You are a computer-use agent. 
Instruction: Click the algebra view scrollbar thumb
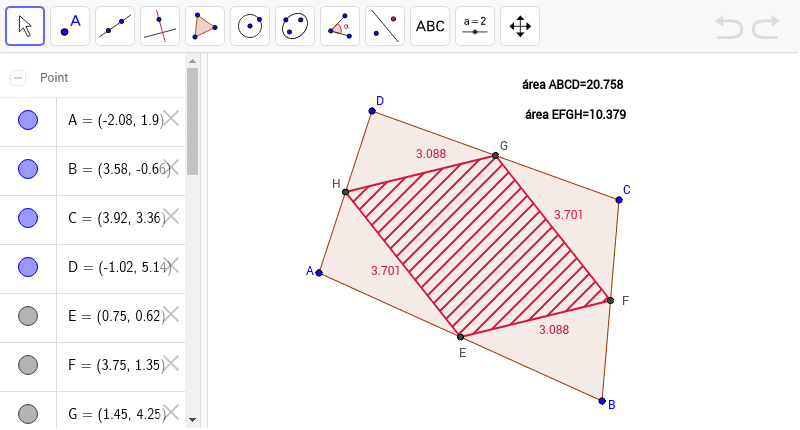pos(192,121)
